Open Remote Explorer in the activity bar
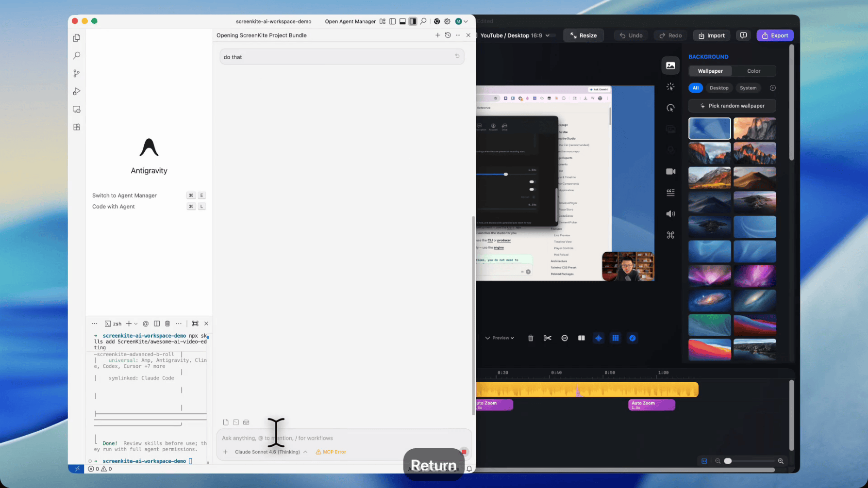Image resolution: width=868 pixels, height=488 pixels. click(76, 109)
